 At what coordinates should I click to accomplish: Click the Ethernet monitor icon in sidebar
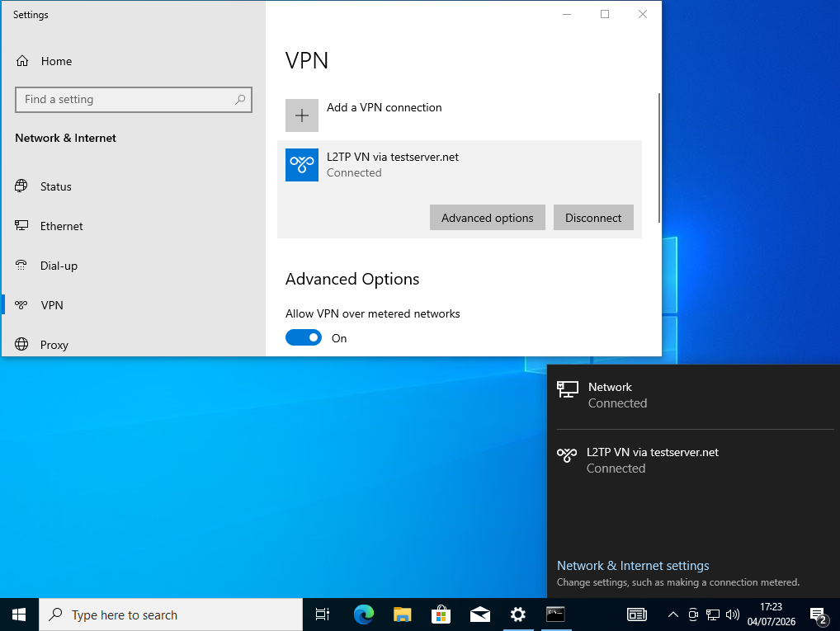tap(21, 225)
